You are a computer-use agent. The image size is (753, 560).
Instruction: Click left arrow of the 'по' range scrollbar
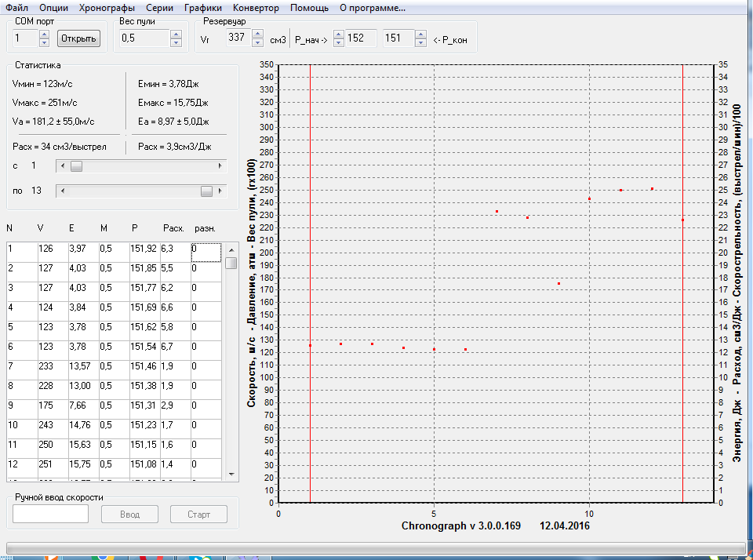(62, 191)
